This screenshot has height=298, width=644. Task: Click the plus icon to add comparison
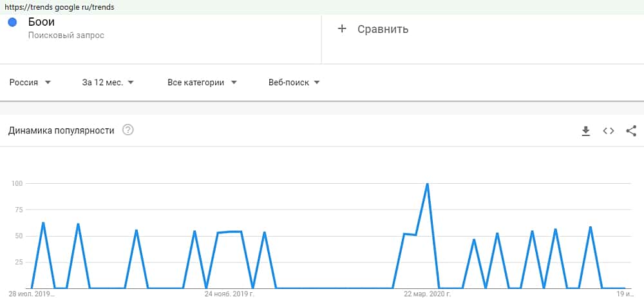[342, 29]
